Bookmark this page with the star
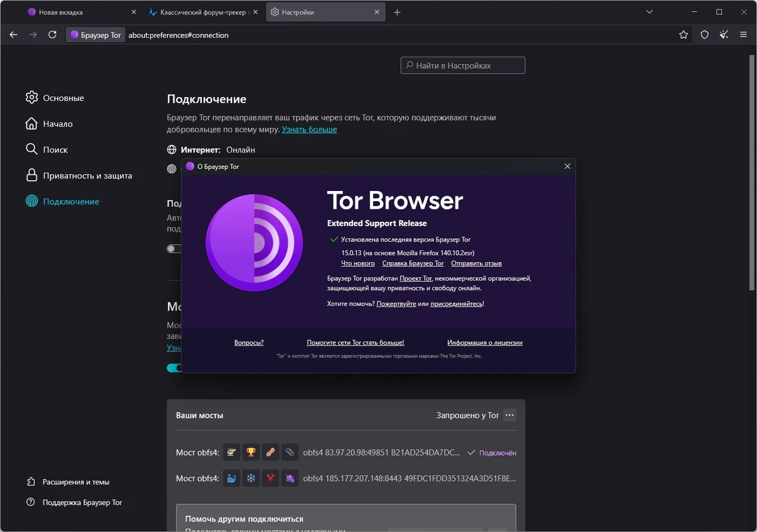This screenshot has height=532, width=757. point(684,35)
